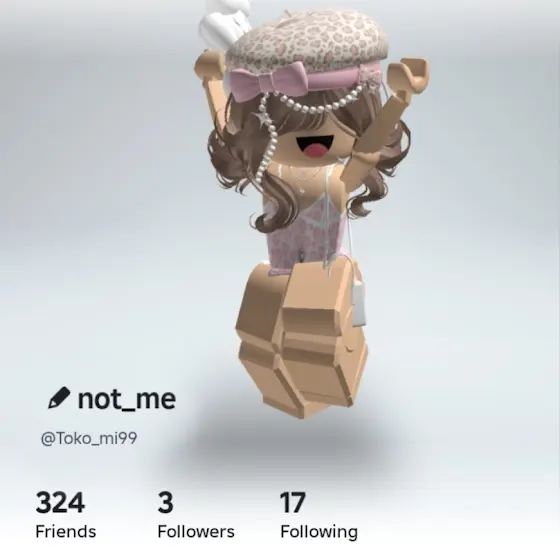
Task: Click the avatar's leopard print beret
Action: [x=307, y=41]
